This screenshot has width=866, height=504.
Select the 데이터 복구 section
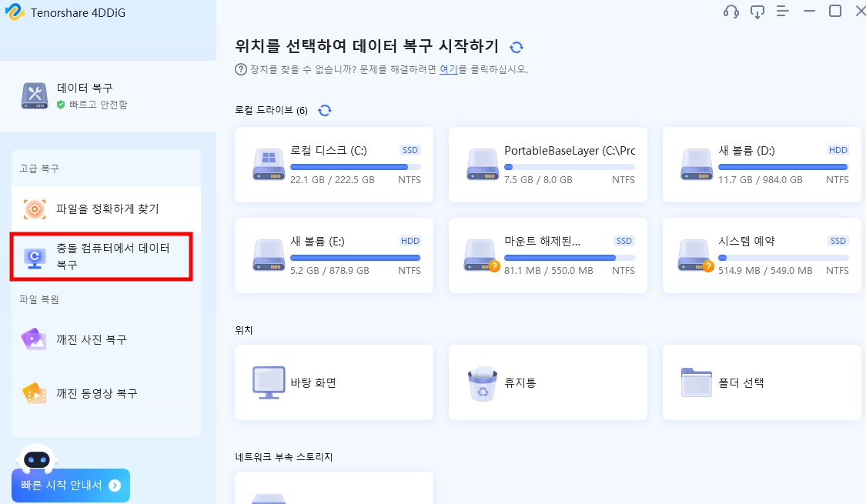[x=109, y=96]
